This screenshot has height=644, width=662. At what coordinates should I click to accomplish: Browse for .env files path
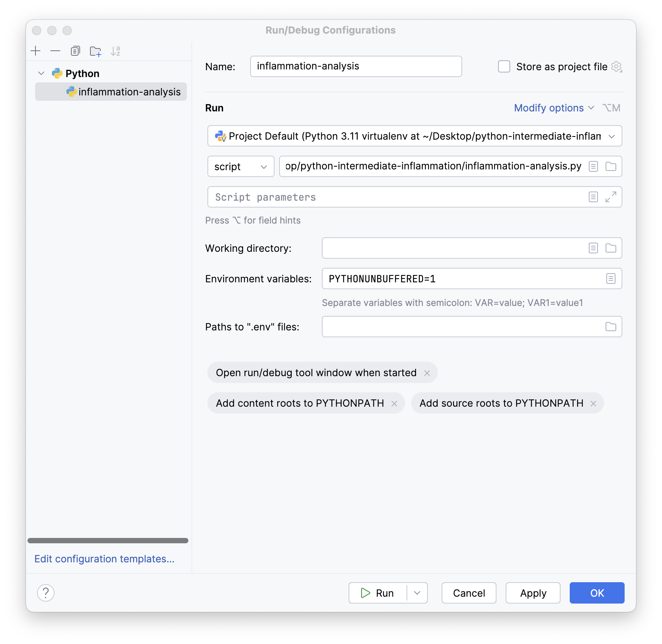(611, 327)
